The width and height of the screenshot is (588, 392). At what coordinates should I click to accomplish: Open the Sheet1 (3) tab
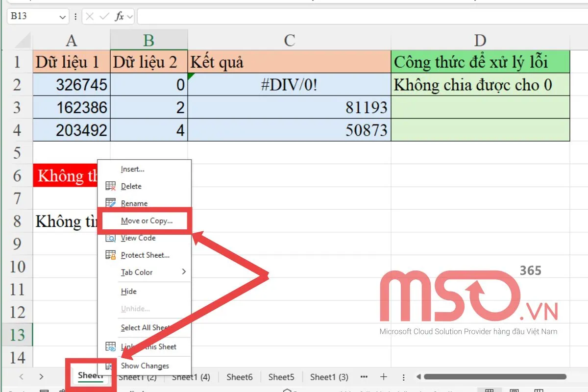[x=329, y=377]
